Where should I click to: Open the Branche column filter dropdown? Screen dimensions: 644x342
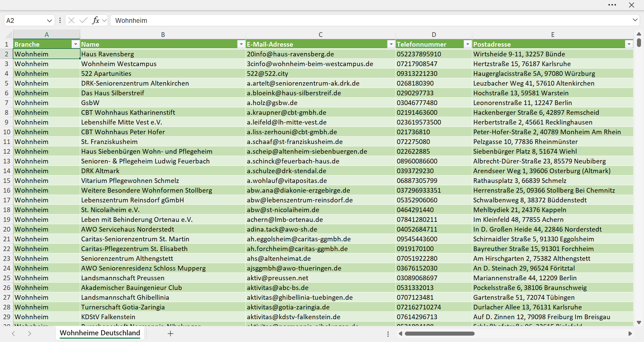(75, 44)
